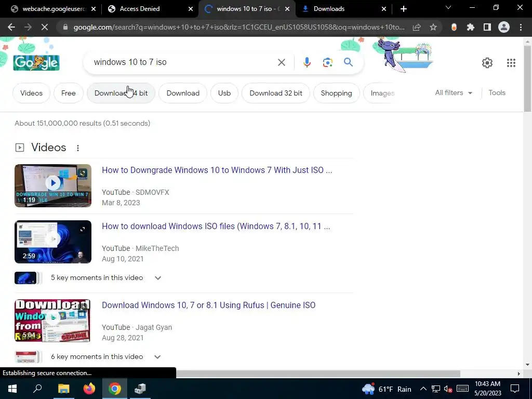Unmute the volume tray icon
Screen dimensions: 532x399
[448, 389]
